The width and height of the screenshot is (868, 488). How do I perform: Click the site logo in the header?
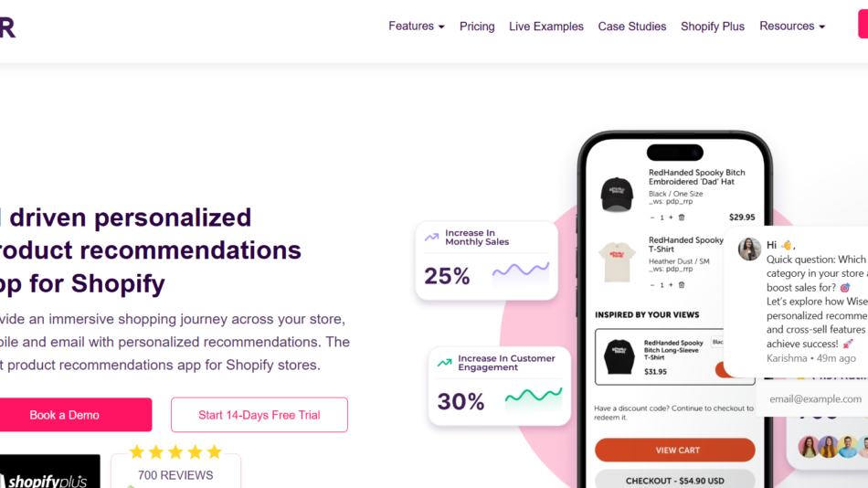click(x=7, y=27)
